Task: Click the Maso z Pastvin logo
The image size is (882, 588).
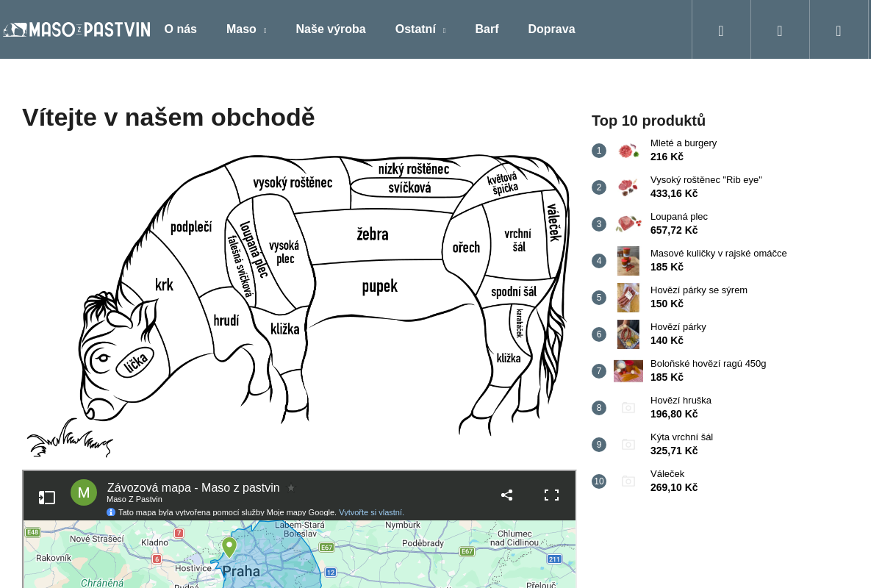Action: point(76,29)
